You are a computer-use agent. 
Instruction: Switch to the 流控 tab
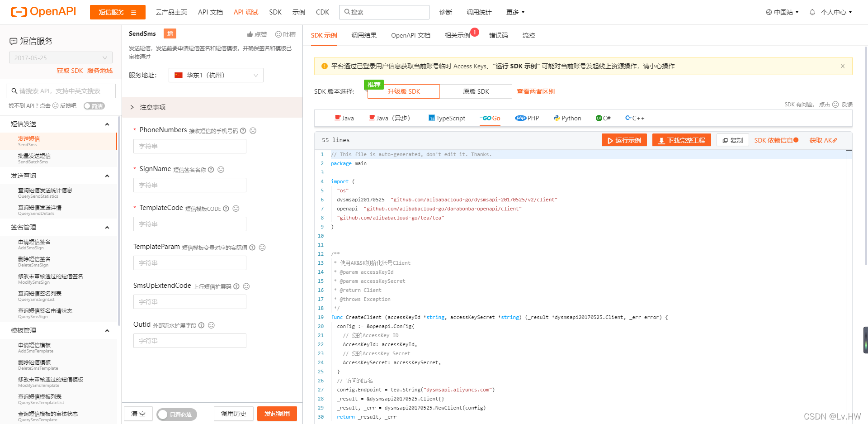point(528,35)
